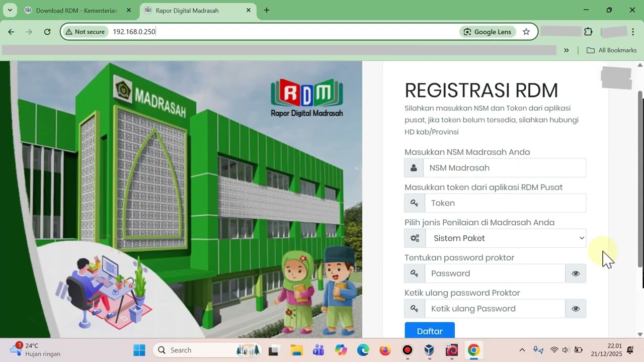This screenshot has height=362, width=644.
Task: Click the gears icon beside Sistem Paket
Action: (415, 238)
